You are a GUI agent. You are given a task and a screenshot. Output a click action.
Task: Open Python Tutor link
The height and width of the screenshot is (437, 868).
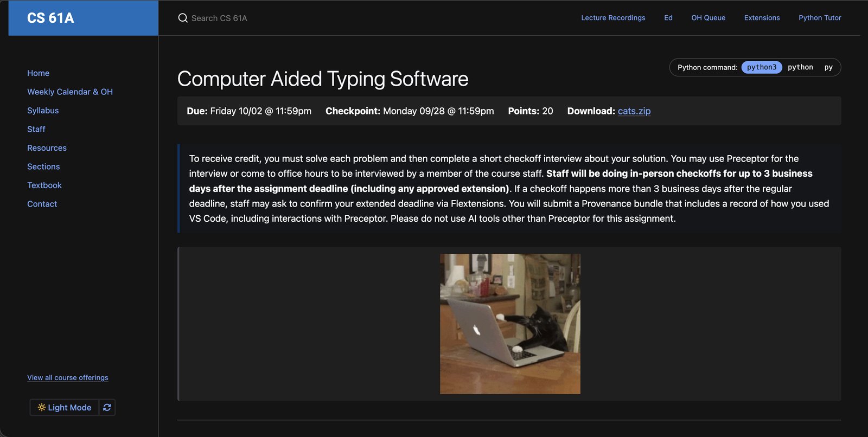click(820, 18)
